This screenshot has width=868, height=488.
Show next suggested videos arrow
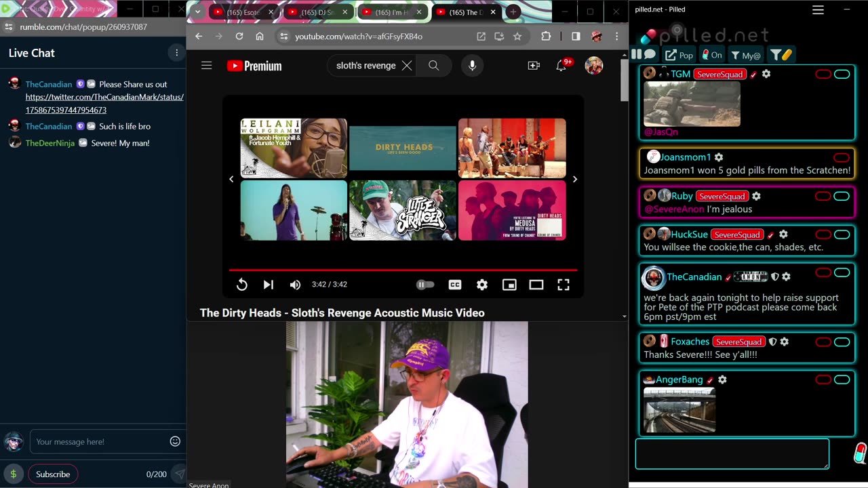[x=575, y=179]
